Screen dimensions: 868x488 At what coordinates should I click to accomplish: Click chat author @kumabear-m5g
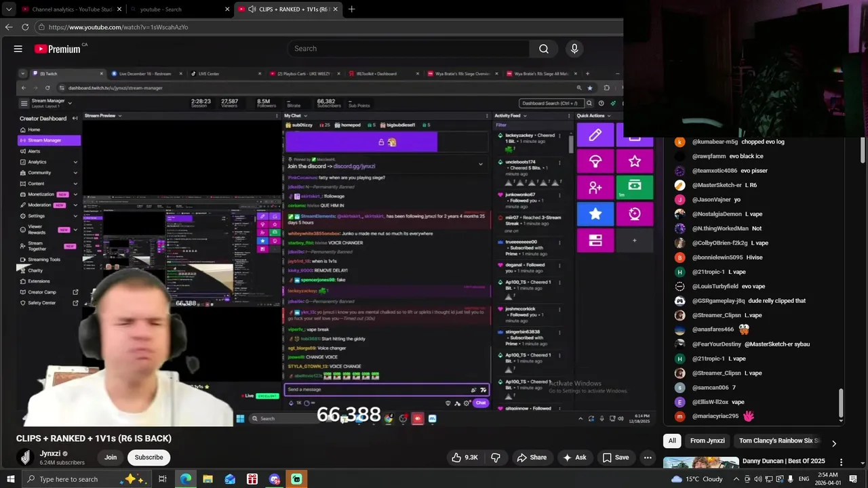[x=715, y=142]
